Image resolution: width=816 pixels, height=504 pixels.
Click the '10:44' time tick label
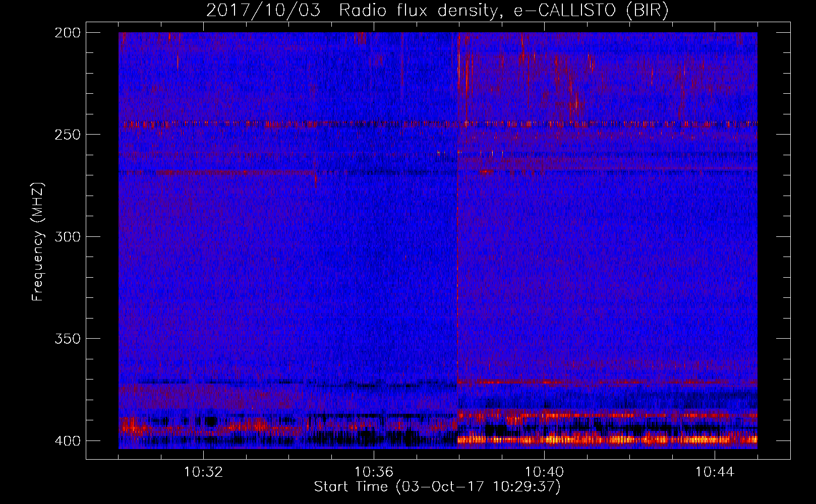point(715,472)
